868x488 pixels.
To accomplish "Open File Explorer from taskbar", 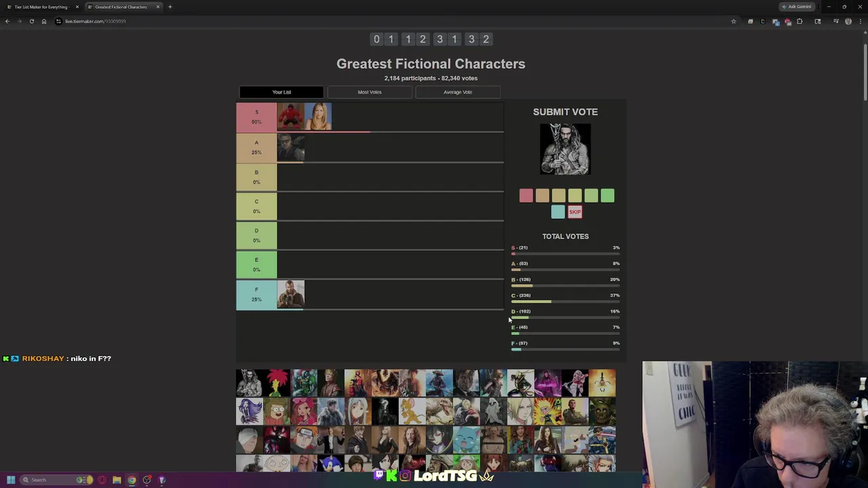I will (x=117, y=480).
